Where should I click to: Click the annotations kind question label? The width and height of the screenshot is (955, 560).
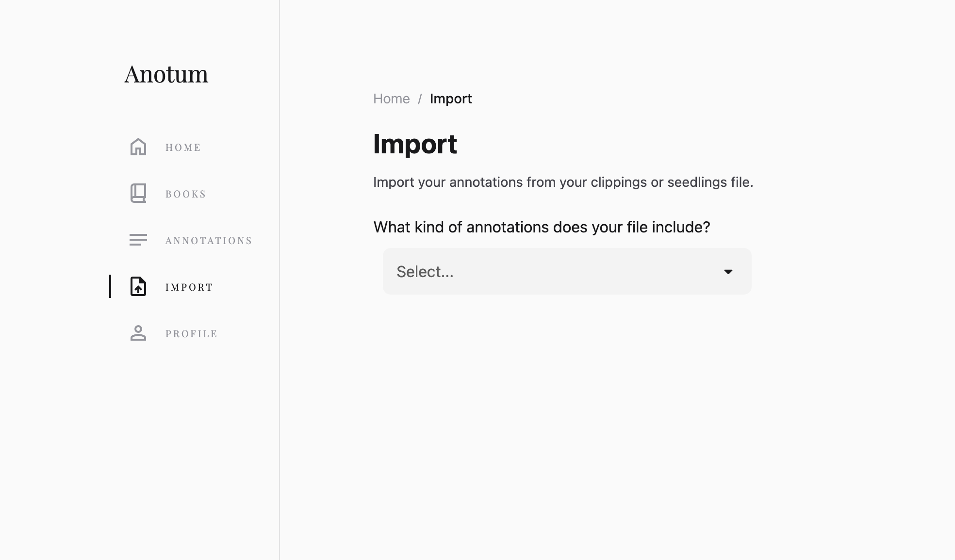[542, 227]
